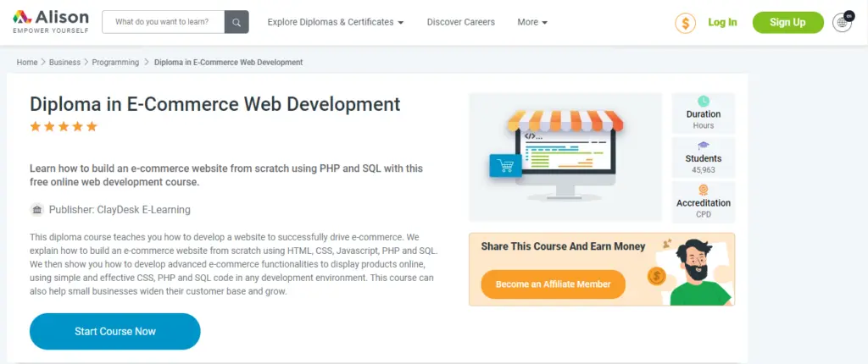Image resolution: width=868 pixels, height=364 pixels.
Task: Click the 'CPD' accreditation value
Action: point(703,214)
